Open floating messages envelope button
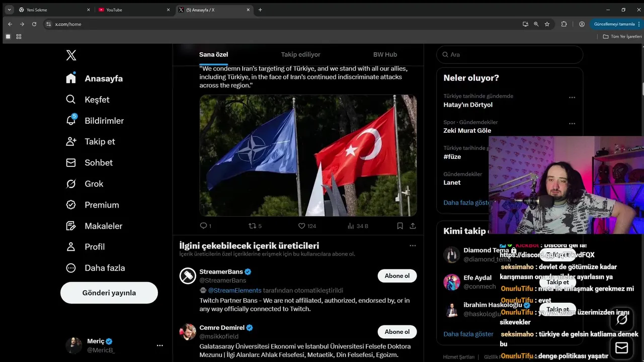Image resolution: width=644 pixels, height=362 pixels. point(622,348)
